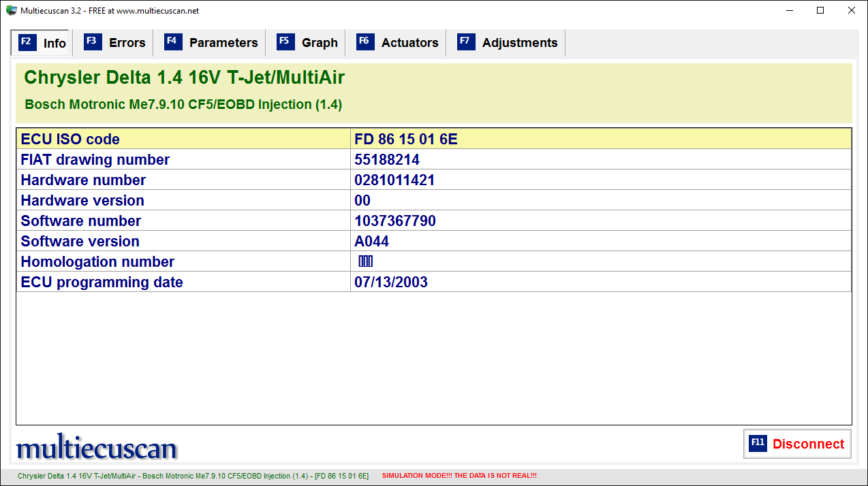Click the F6 key badge on Actuators tab
Screen dimensions: 868x486
(365, 42)
